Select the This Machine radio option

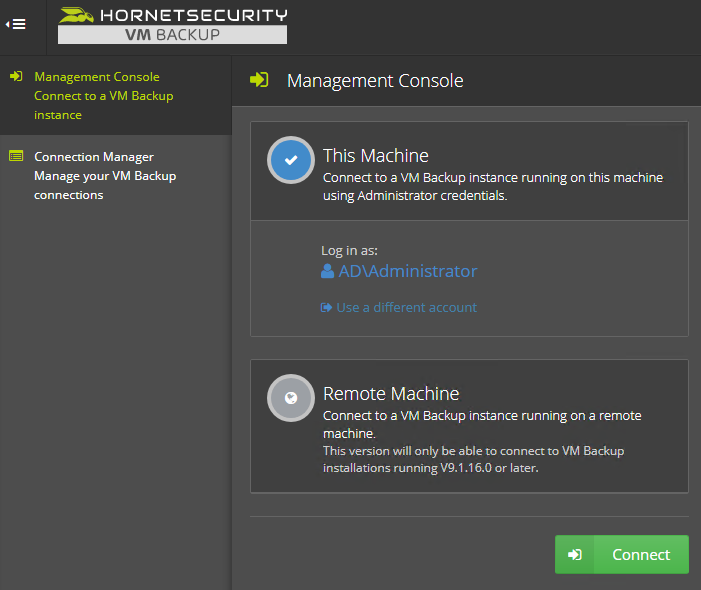(x=291, y=160)
